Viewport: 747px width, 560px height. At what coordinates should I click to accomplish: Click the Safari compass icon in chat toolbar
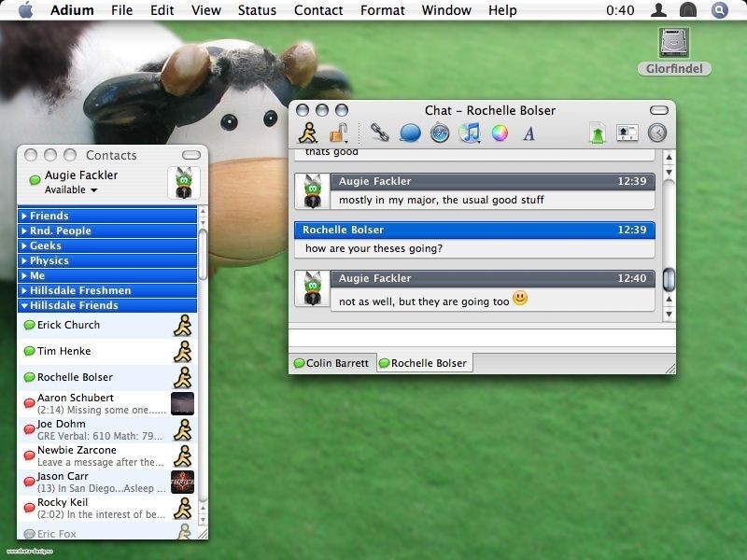tap(440, 133)
